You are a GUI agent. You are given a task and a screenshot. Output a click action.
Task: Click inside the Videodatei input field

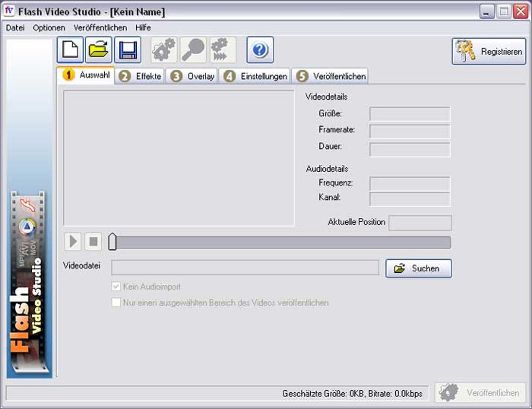245,267
